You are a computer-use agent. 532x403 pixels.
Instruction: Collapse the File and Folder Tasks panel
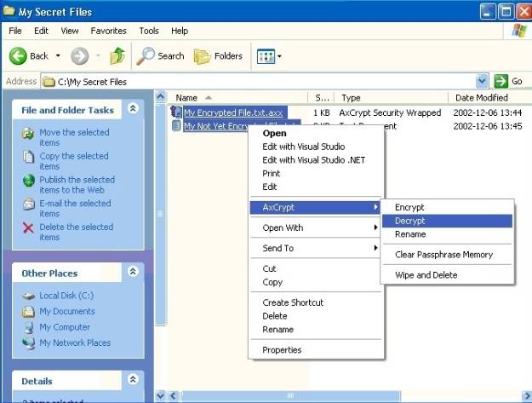[133, 109]
